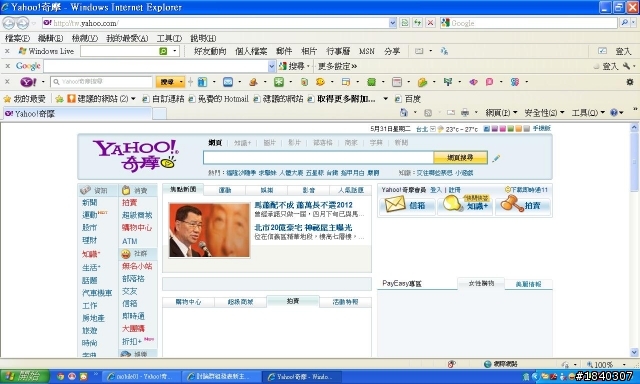
Task: Click the 我的最愛 star favorites button
Action: point(24,99)
